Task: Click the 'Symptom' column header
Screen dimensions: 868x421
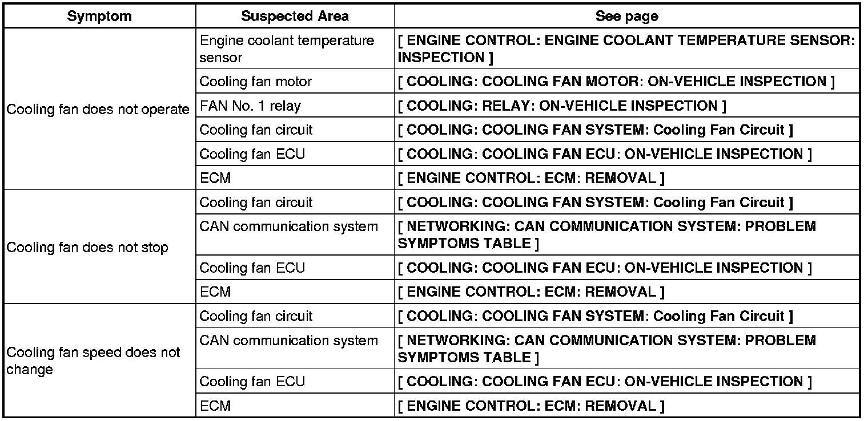Action: click(99, 16)
